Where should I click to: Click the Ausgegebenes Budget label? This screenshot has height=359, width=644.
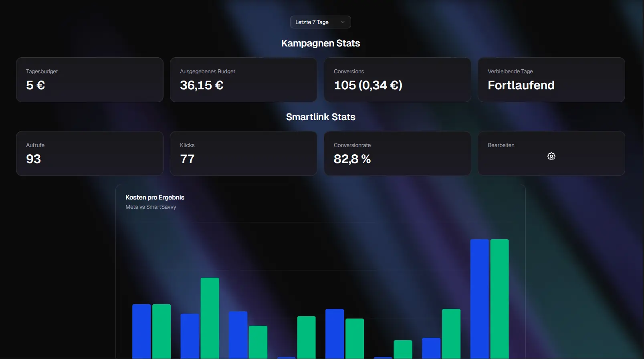pyautogui.click(x=208, y=71)
